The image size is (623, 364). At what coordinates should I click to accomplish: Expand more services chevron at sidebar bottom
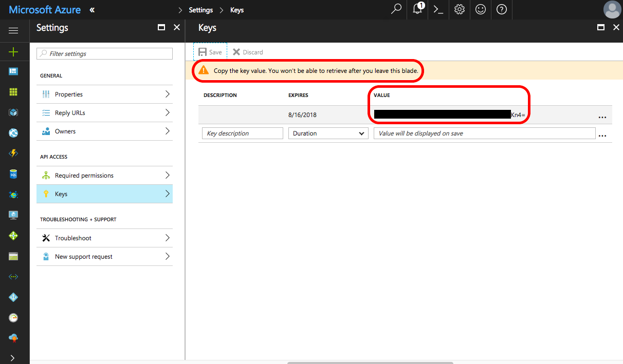coord(12,357)
